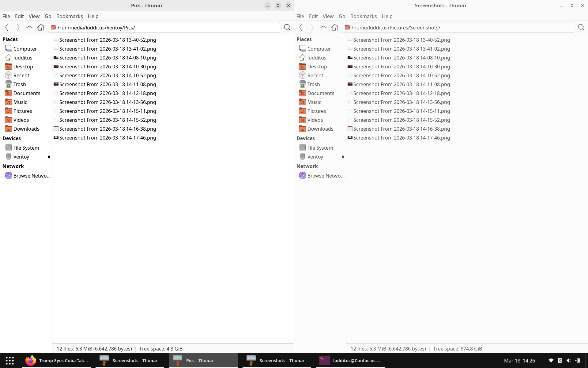The image size is (588, 368).
Task: Click the search icon in Pics window
Action: pos(287,28)
